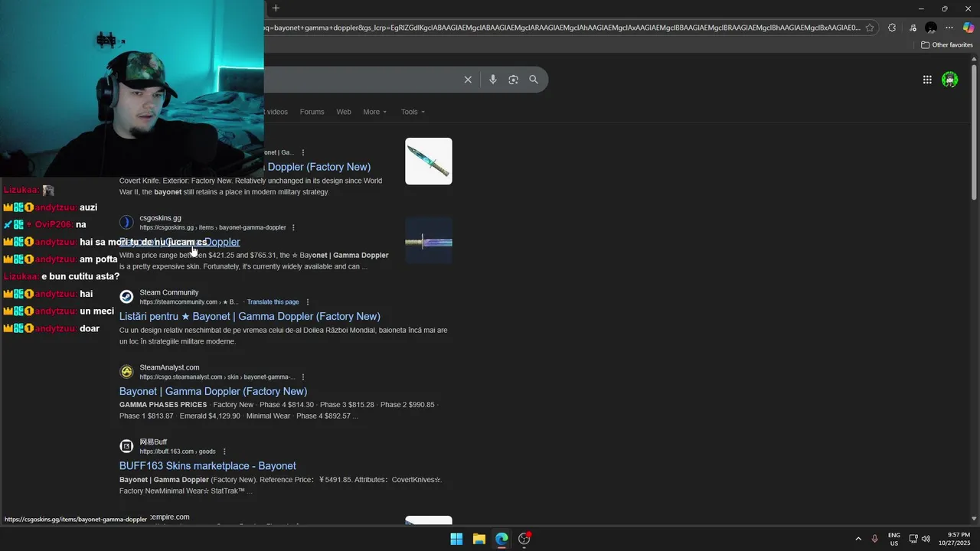Add this page to favorites (star)
This screenshot has height=551, width=980.
(x=869, y=28)
